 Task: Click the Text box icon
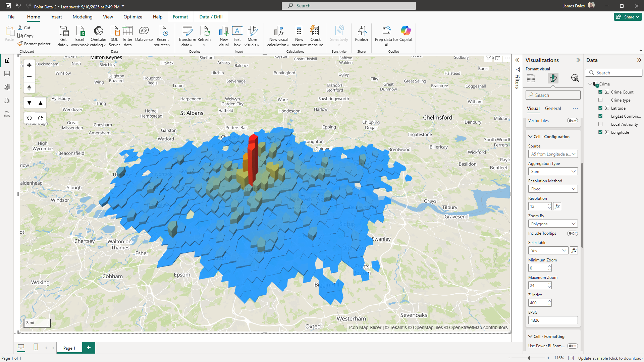tap(237, 31)
